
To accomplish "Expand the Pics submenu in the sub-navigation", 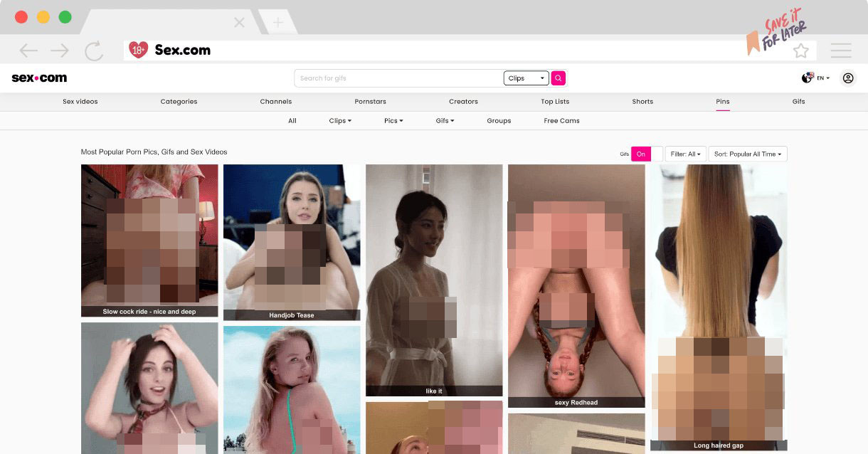I will pos(393,121).
